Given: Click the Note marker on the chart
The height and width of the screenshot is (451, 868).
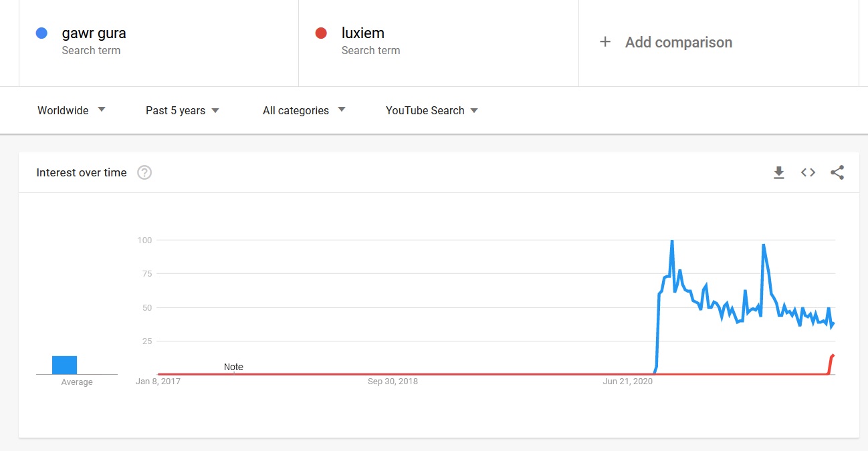Looking at the screenshot, I should click(x=233, y=367).
